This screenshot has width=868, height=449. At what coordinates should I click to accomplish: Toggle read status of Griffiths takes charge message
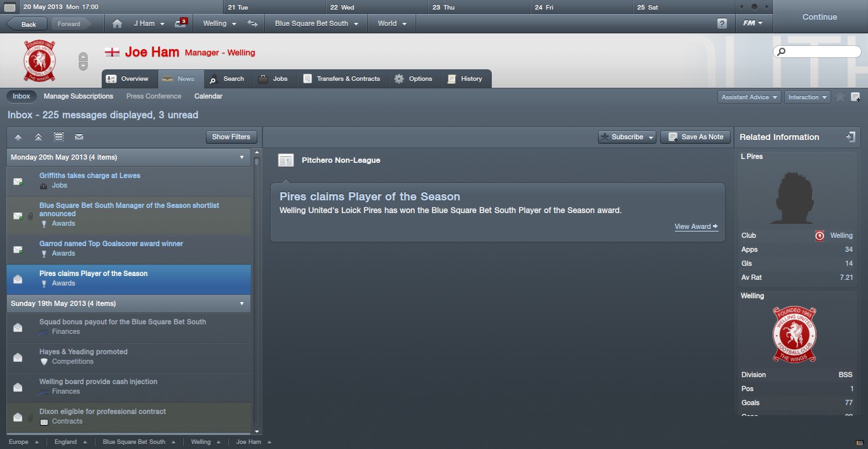click(x=18, y=182)
